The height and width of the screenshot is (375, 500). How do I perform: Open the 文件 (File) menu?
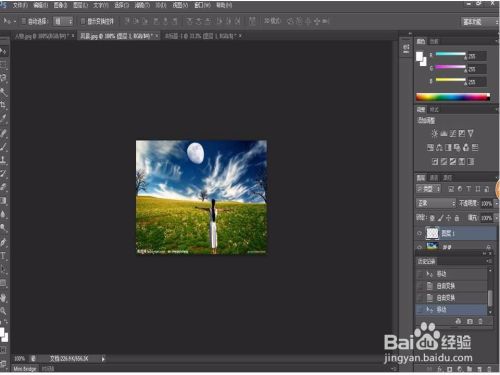(20, 5)
